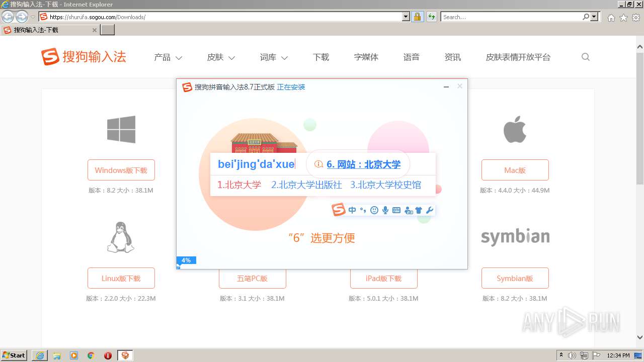Click the Symbian logo
Viewport: 644px width, 362px height.
[515, 237]
